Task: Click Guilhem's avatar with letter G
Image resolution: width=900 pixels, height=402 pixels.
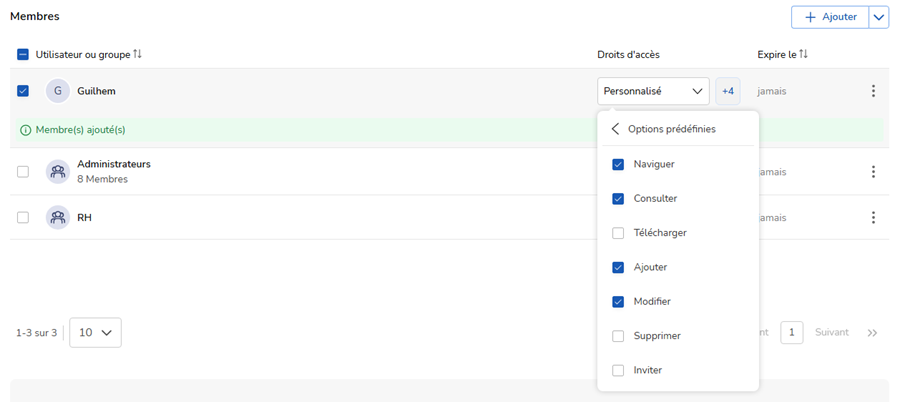Action: 58,91
